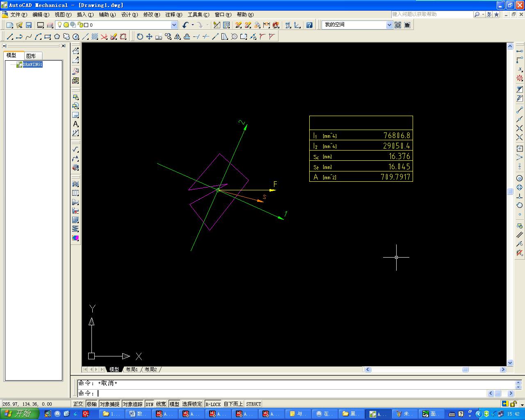The image size is (525, 420).
Task: Open the 文件(F) menu
Action: [x=18, y=14]
